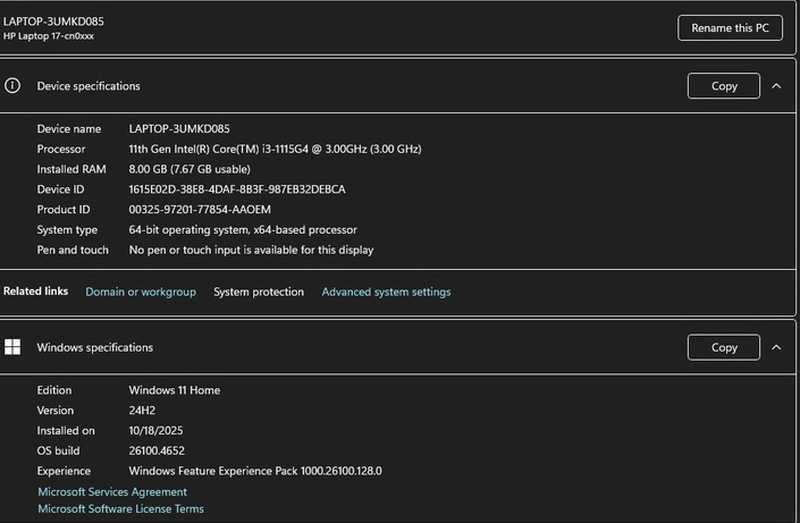Click the Device specifications header title

[x=88, y=86]
